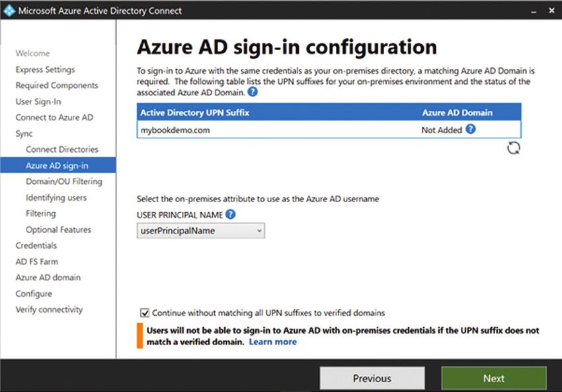Click the Azure AD Domain column header

click(457, 112)
